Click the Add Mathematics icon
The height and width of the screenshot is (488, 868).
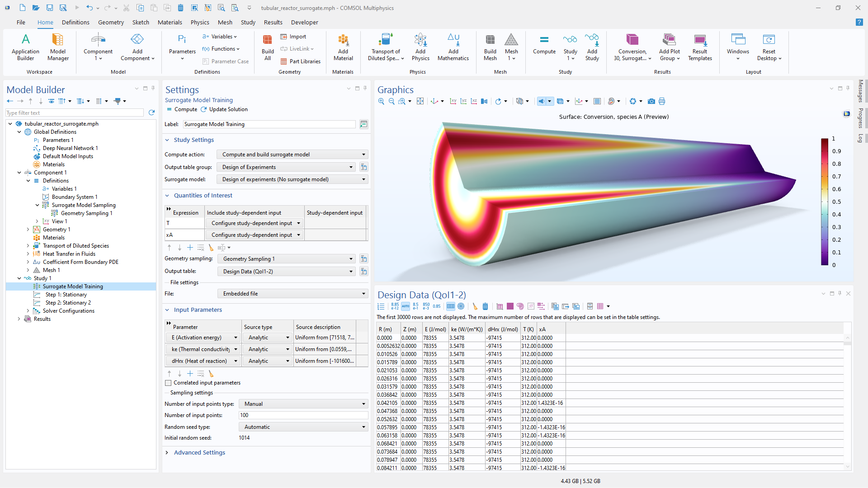point(453,47)
